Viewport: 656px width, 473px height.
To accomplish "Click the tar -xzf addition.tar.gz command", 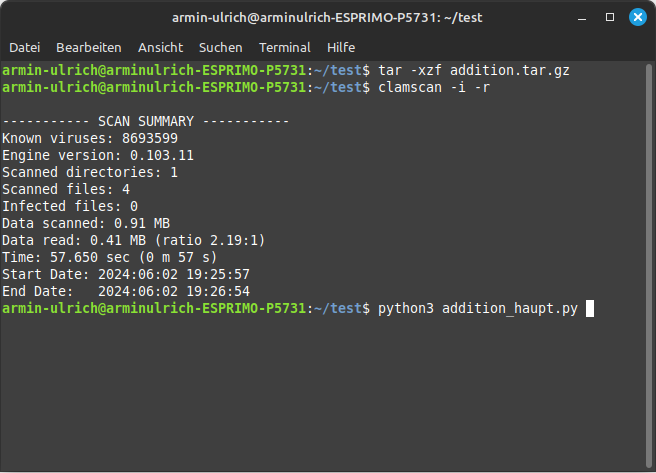I will click(x=474, y=70).
